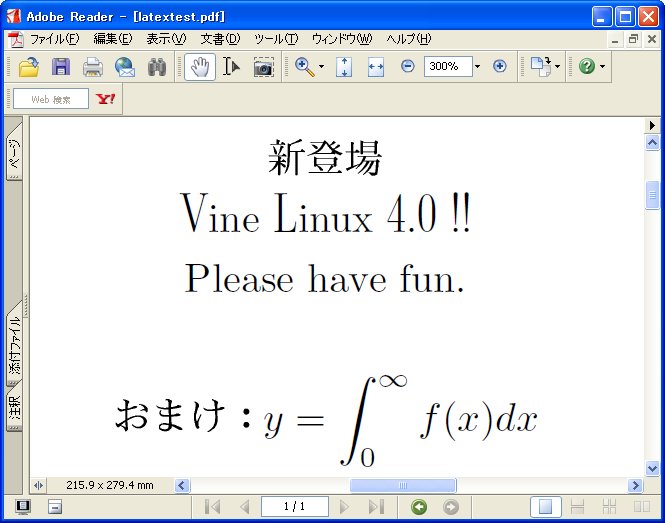Screen dimensions: 665x523
Task: Open the ファイル(F) menu
Action: [54, 39]
